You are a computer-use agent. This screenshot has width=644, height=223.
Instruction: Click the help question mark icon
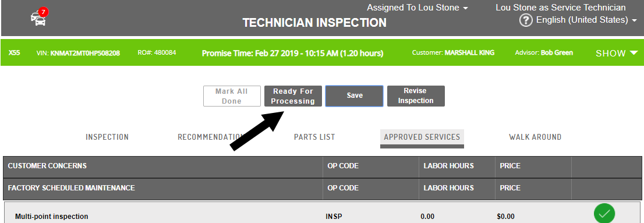tap(526, 20)
